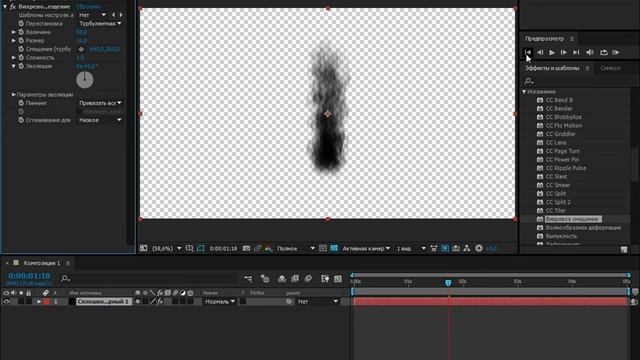Screen dimensions: 640x360
Task: Toggle the stopwatch for Эволюция
Action: tap(21, 66)
